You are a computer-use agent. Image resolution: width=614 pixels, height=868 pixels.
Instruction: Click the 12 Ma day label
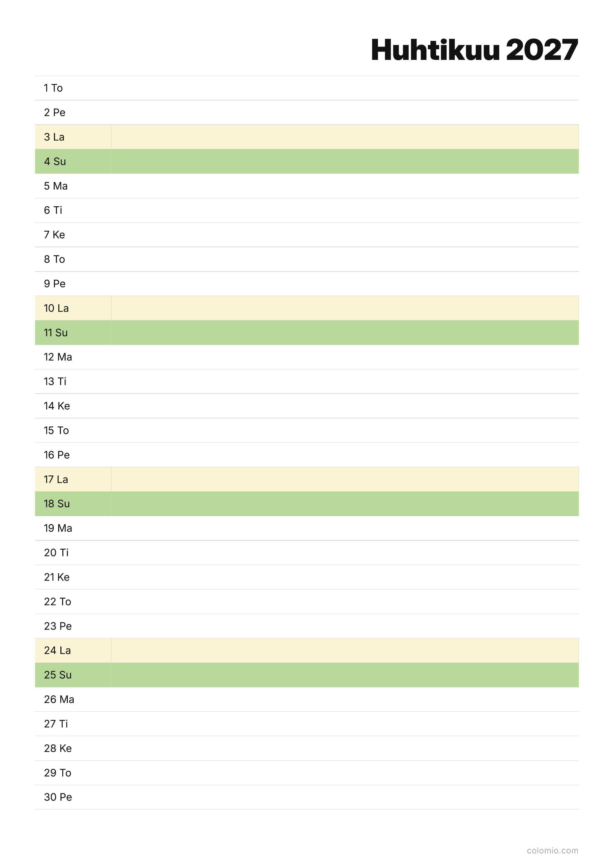click(58, 357)
